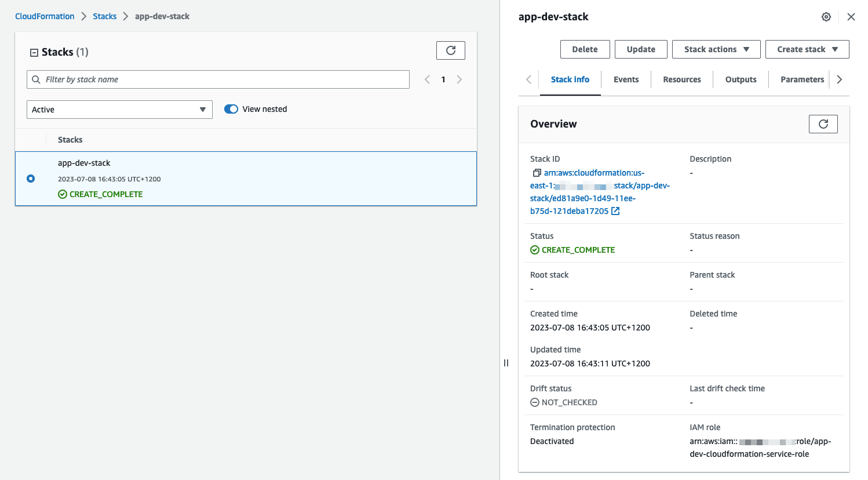Click the stack row's 2023-07-08 16:43:05 timestamp
Screen dimensions: 868x480
coord(110,179)
